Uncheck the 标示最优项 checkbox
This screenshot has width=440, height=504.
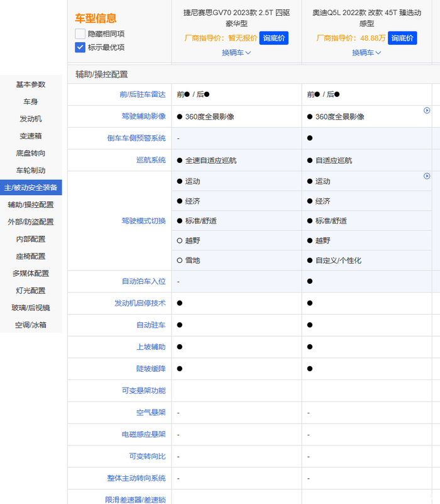coord(80,47)
